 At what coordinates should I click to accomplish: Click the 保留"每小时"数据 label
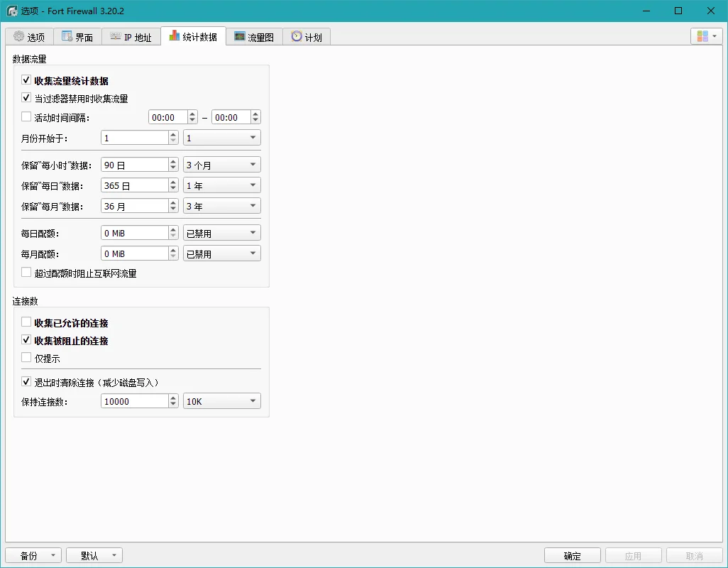56,165
